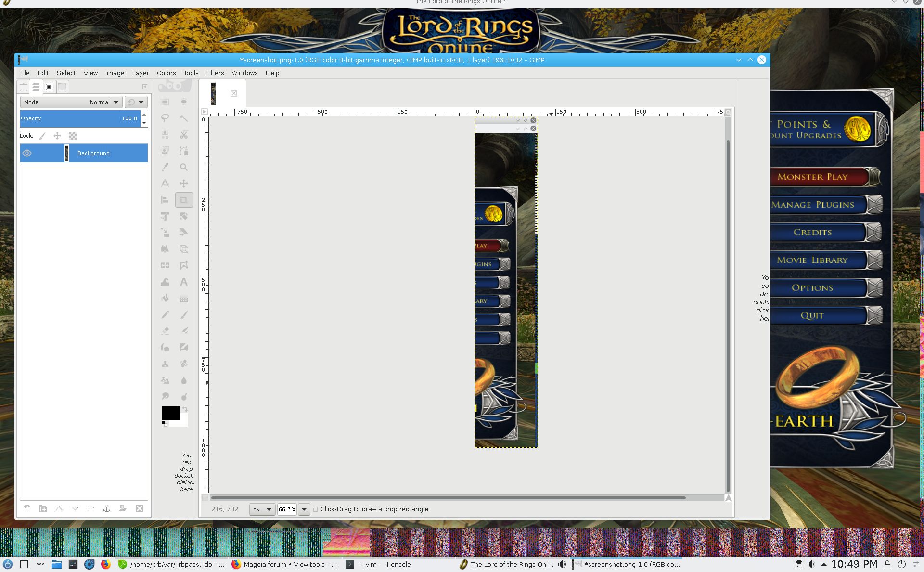Image resolution: width=924 pixels, height=572 pixels.
Task: Open the layer Mode dropdown
Action: pyautogui.click(x=71, y=102)
